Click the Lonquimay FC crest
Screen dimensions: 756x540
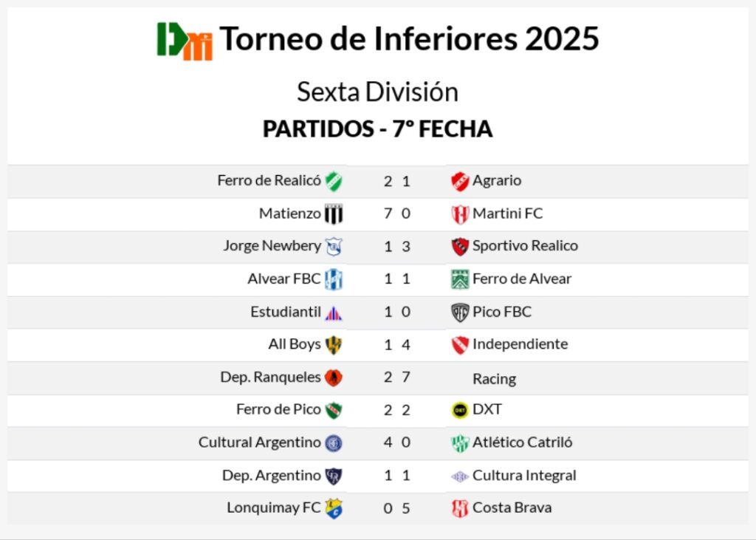334,508
